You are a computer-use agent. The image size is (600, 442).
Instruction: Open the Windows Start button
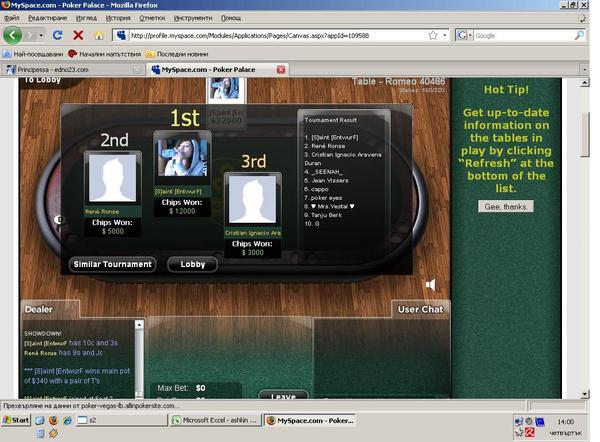pyautogui.click(x=16, y=420)
